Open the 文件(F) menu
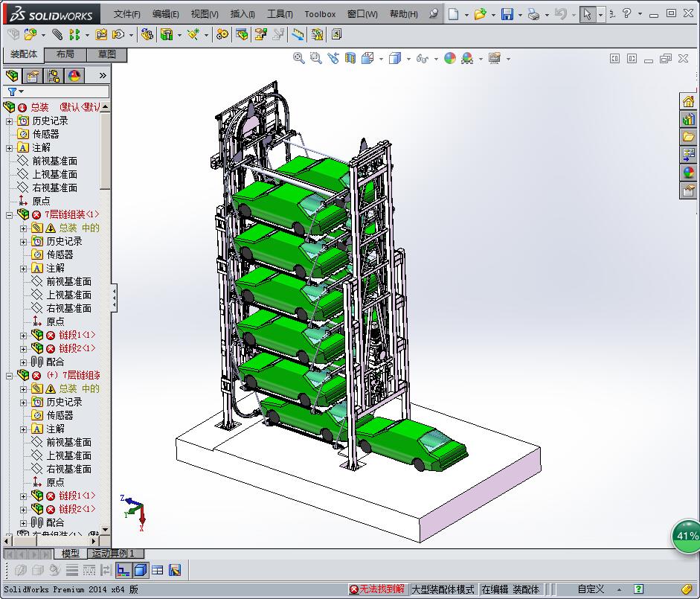 (x=126, y=14)
